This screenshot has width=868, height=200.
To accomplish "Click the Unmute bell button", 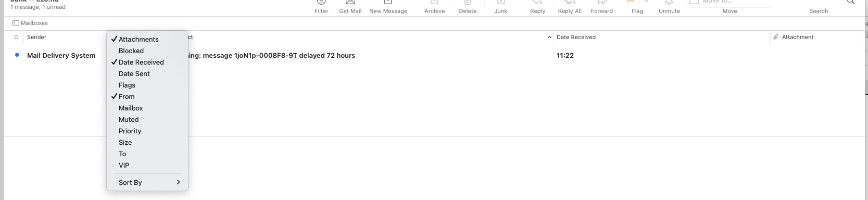I will (x=669, y=7).
